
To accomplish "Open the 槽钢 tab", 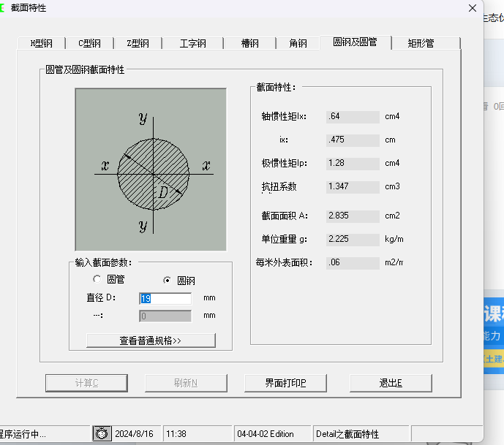I will click(x=249, y=43).
